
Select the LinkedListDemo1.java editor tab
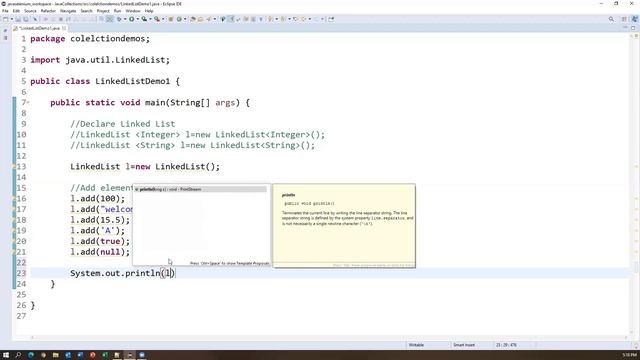coord(40,28)
